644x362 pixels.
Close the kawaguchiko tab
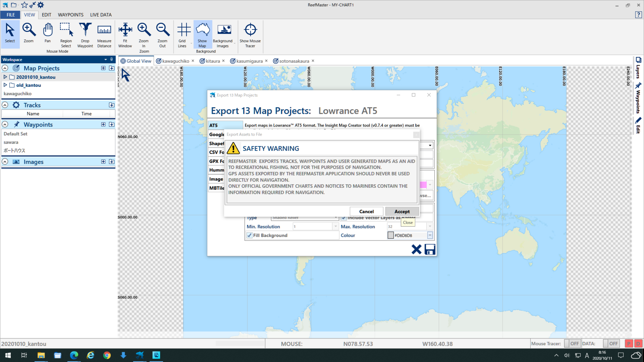193,61
